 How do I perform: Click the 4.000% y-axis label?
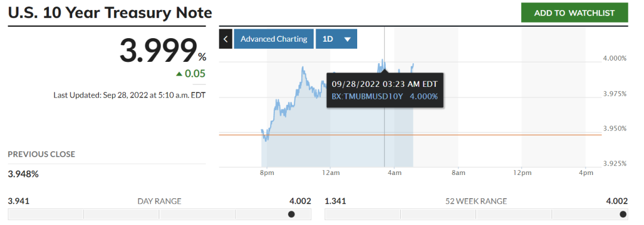coord(615,58)
